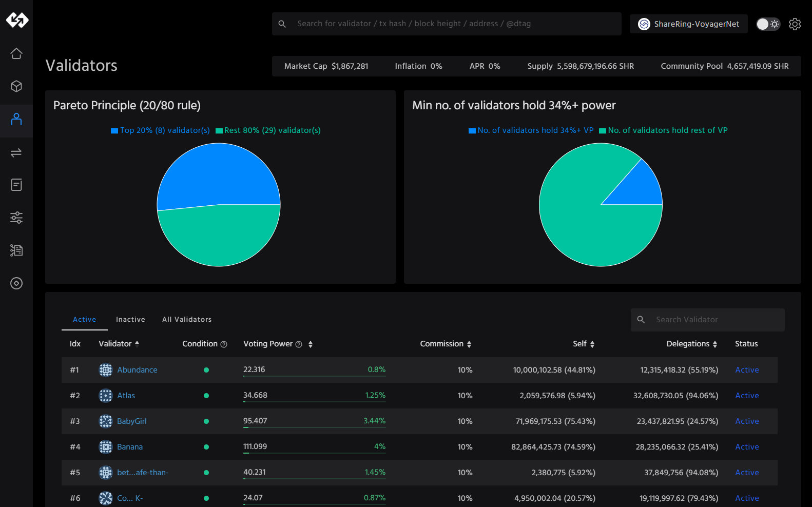Click the search magnifier in top bar
Screen dimensions: 812x507
282,24
